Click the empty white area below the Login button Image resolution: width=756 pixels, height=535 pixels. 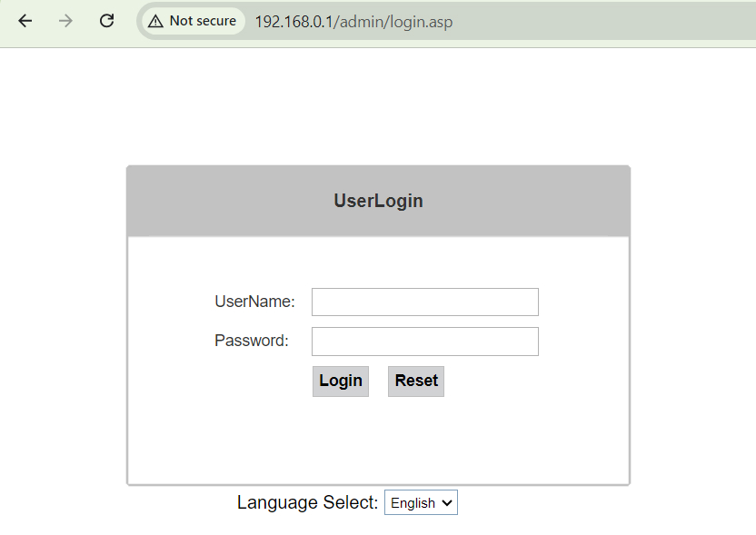click(378, 441)
